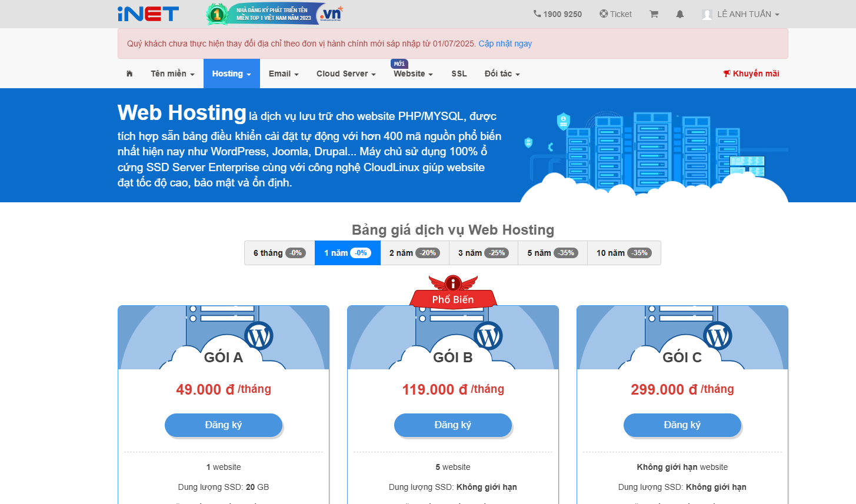The image size is (856, 504).
Task: Call hotline 1900 9250
Action: pos(558,14)
